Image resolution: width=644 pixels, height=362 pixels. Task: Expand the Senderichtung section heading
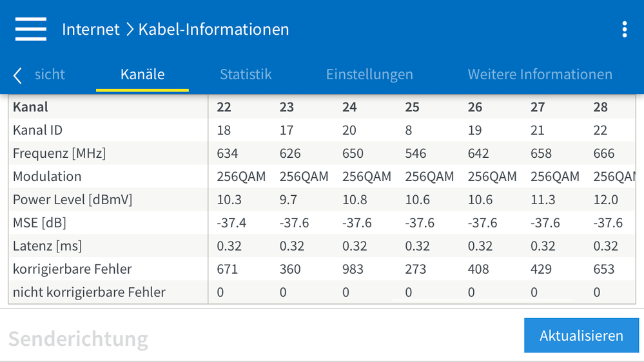tap(78, 338)
